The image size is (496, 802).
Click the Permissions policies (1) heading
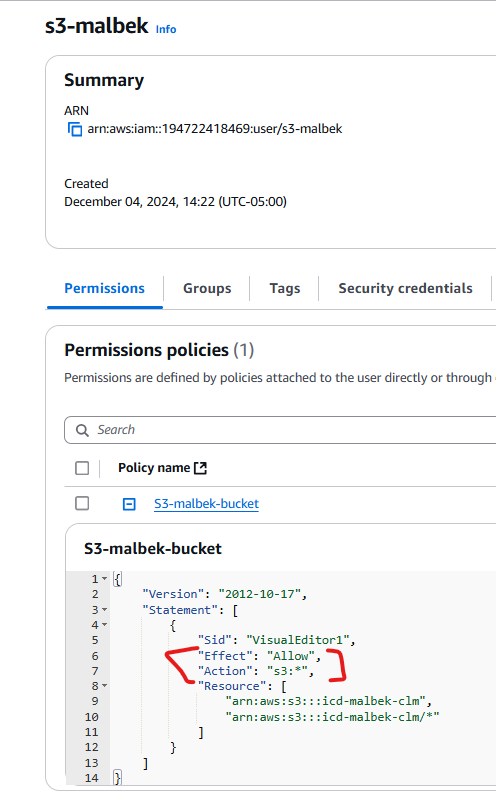click(x=159, y=350)
